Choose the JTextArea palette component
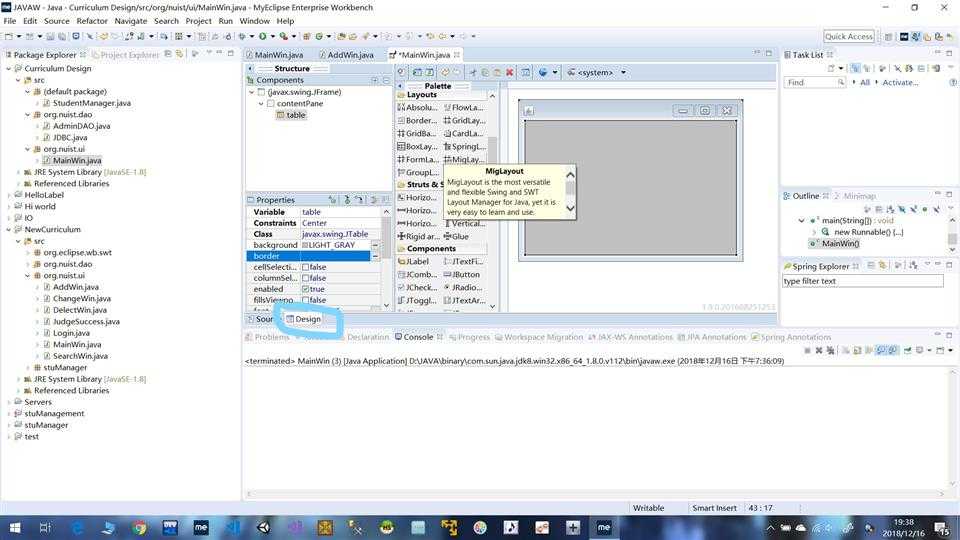Viewport: 960px width, 540px height. click(x=464, y=301)
